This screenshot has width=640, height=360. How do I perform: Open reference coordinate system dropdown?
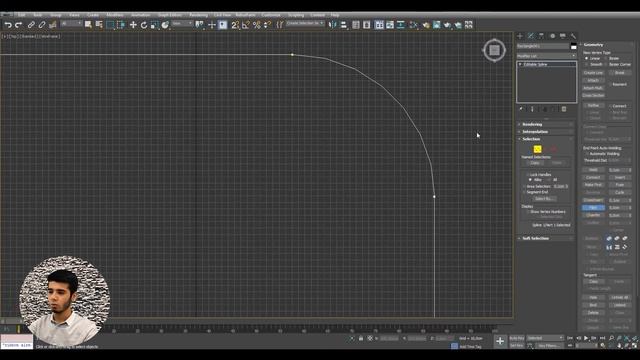click(x=182, y=24)
